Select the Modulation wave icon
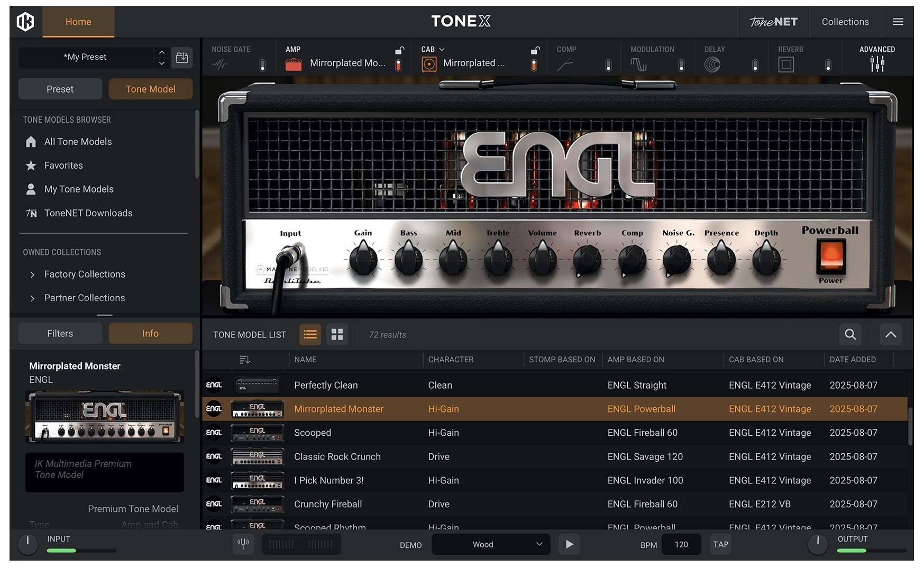The height and width of the screenshot is (568, 924). 638,65
